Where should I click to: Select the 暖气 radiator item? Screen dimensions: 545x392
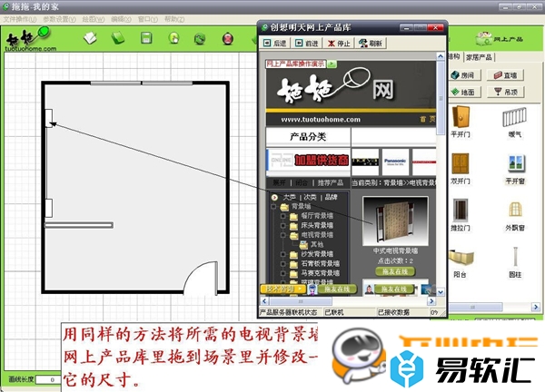click(x=515, y=122)
